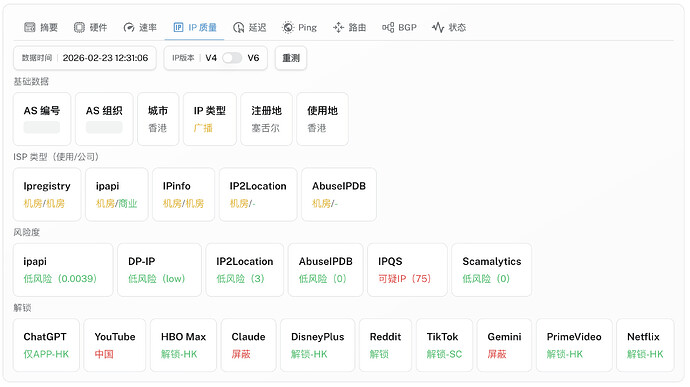Switch to the Ping tab
690x387 pixels.
[299, 27]
